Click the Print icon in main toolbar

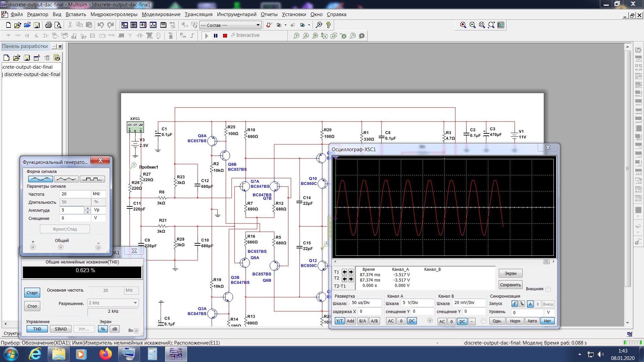48,25
